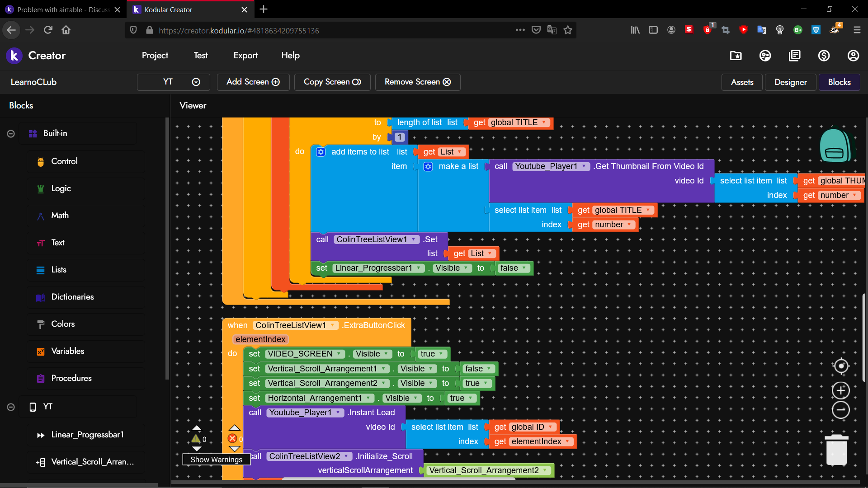Click the backpack icon in viewer
The height and width of the screenshot is (488, 868).
click(835, 145)
